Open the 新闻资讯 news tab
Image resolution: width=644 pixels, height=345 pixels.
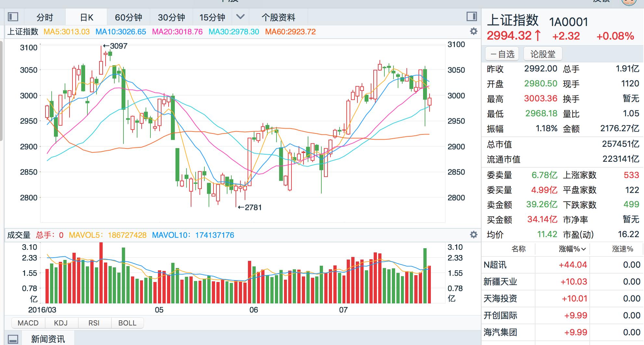[48, 339]
